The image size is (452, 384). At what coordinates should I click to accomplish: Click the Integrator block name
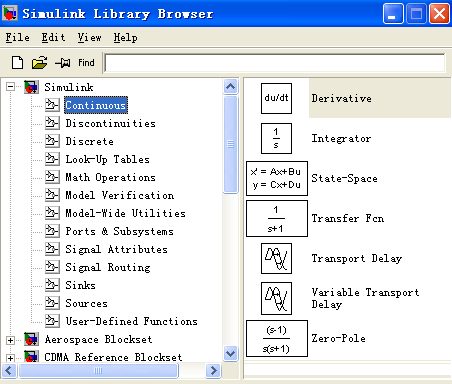[341, 138]
